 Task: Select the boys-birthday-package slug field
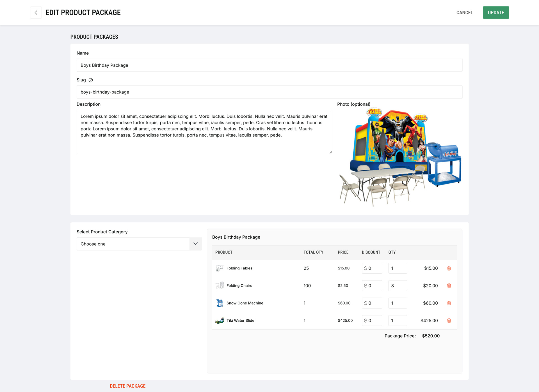tap(269, 92)
